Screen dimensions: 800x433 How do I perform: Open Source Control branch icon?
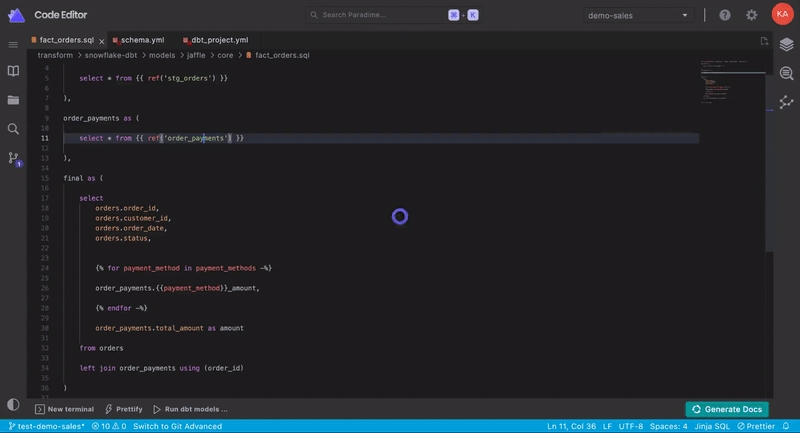13,158
